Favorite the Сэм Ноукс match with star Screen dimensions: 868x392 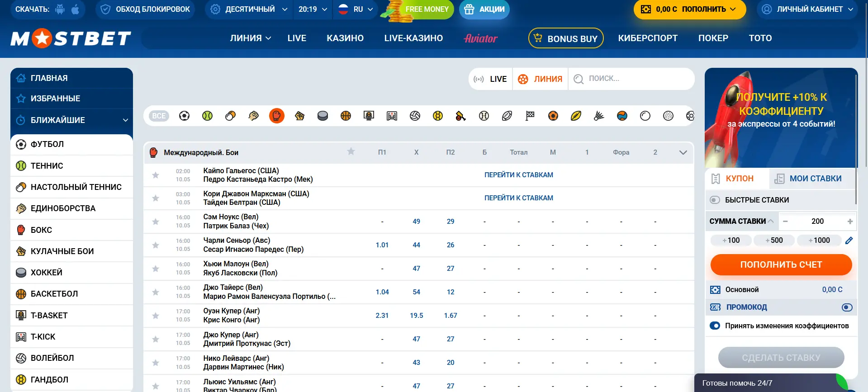(156, 222)
